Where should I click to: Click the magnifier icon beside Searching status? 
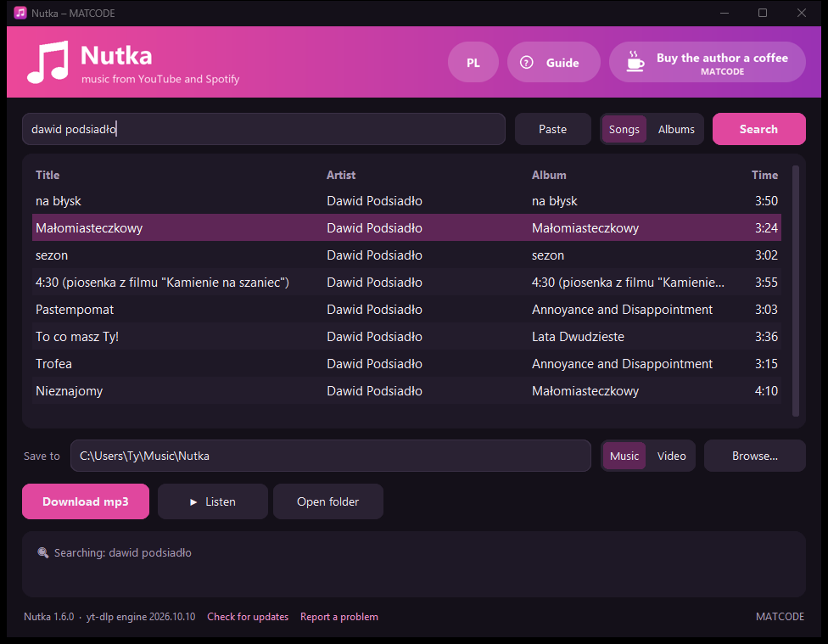(42, 552)
